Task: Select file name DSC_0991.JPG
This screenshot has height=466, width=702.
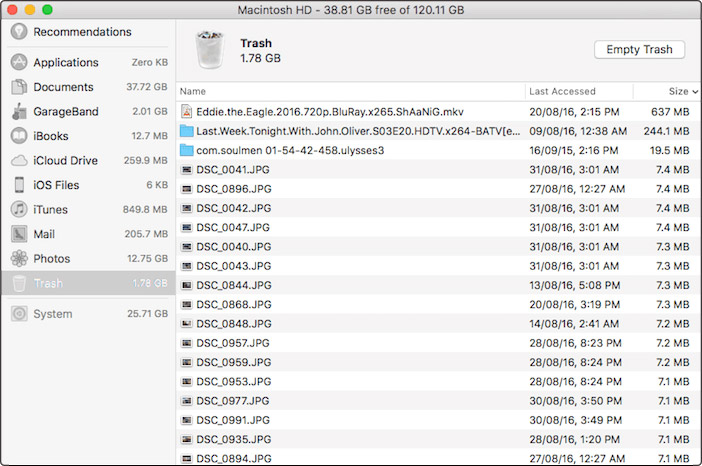Action: [x=233, y=420]
